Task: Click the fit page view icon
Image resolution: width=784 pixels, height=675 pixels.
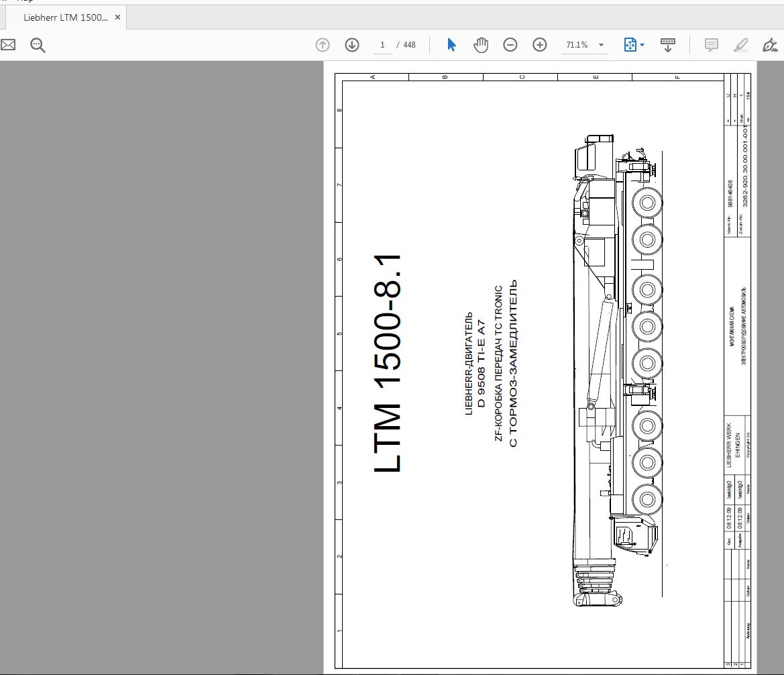Action: pyautogui.click(x=630, y=45)
